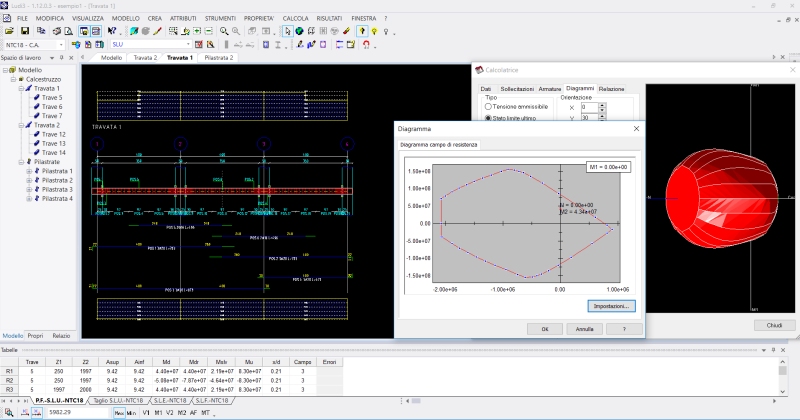Click the Open file folder icon
The width and height of the screenshot is (800, 420).
[10, 31]
